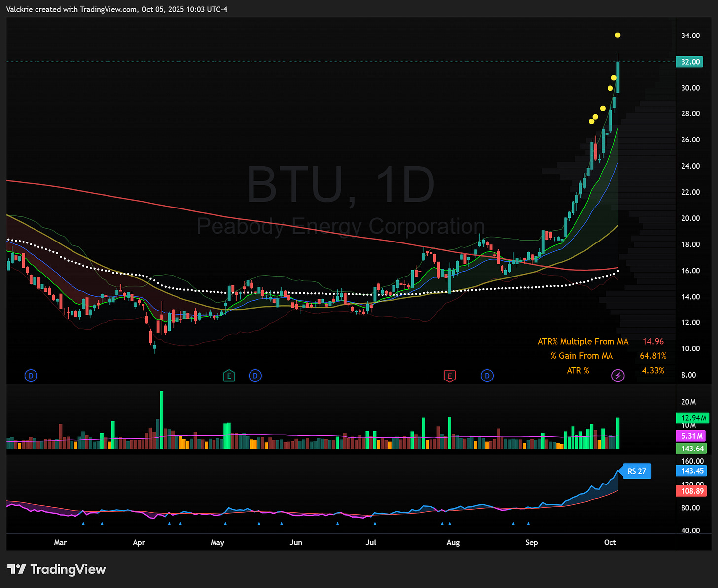This screenshot has width=718, height=588.
Task: Click the dividend marker in mid-August
Action: point(487,376)
